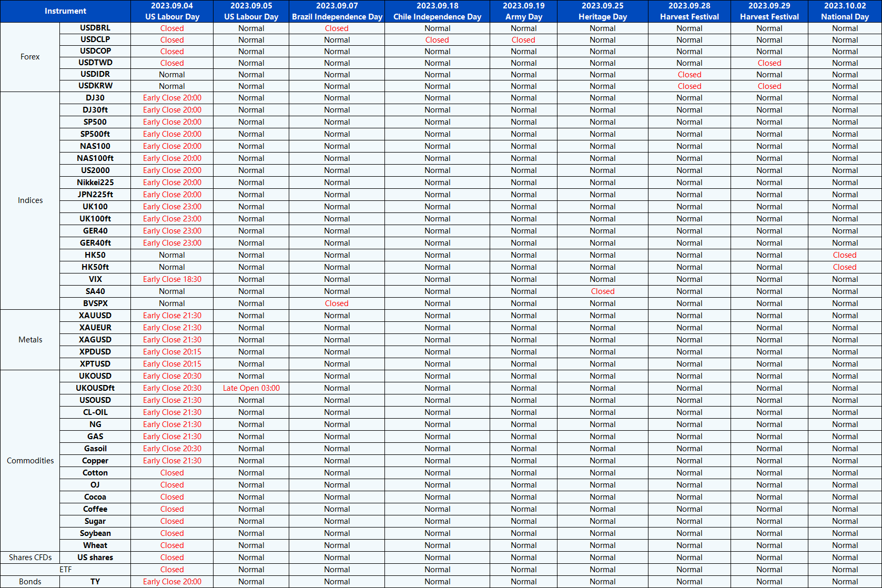Select the VIX Early Close 18:30 cell
Viewport: 882px width, 588px height.
click(172, 279)
